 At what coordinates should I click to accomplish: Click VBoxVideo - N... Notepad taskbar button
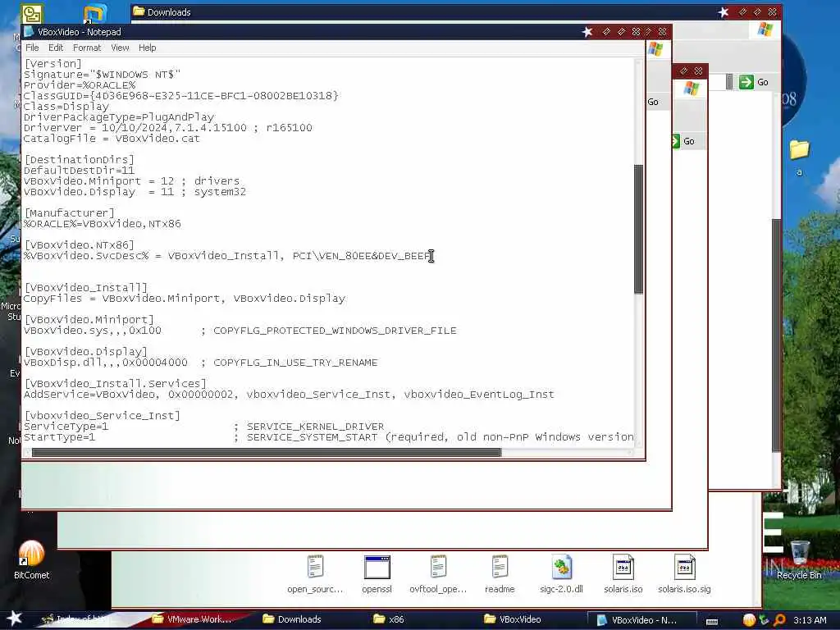pos(641,620)
